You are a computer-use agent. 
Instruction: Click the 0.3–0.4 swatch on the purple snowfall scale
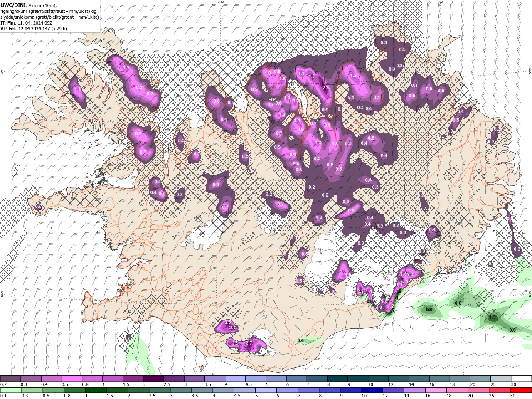coord(31,379)
